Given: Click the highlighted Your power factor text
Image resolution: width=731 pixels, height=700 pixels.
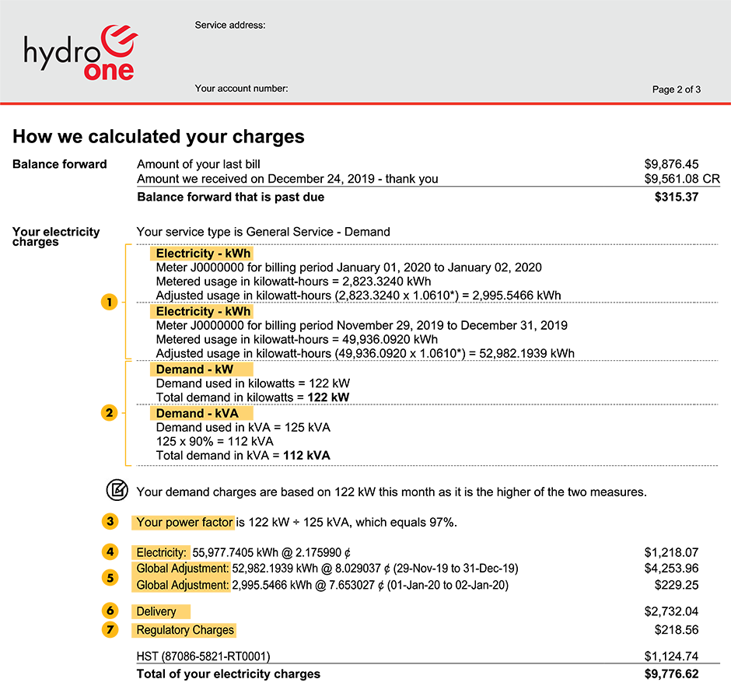Looking at the screenshot, I should (184, 522).
